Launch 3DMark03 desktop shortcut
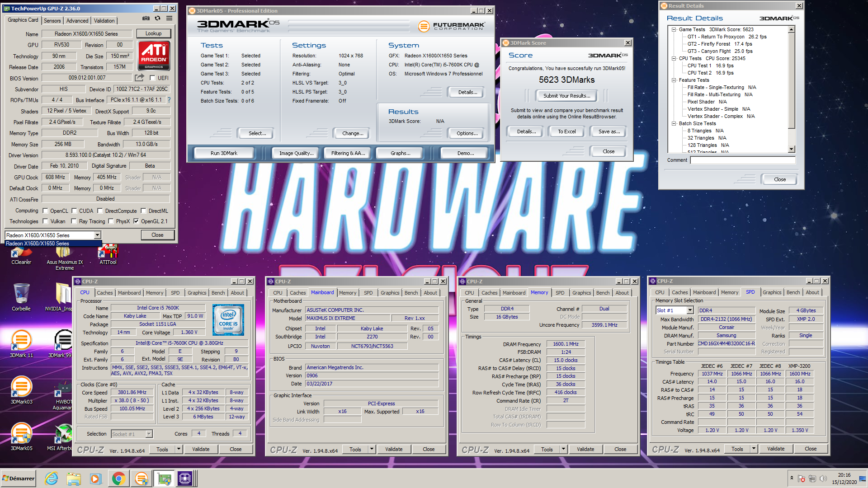The width and height of the screenshot is (868, 488). [21, 390]
